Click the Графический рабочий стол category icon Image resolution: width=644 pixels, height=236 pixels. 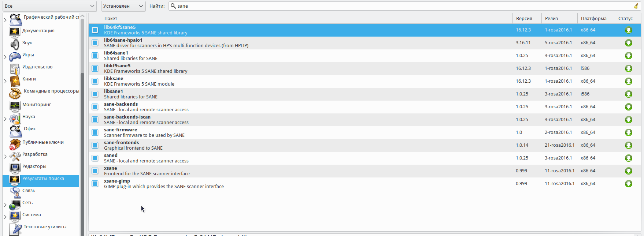click(16, 19)
